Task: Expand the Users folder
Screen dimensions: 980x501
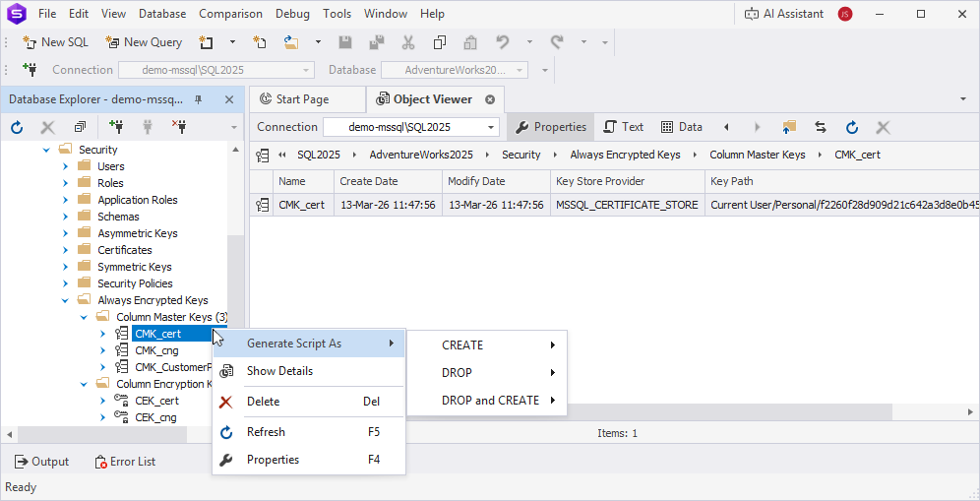Action: pyautogui.click(x=66, y=166)
